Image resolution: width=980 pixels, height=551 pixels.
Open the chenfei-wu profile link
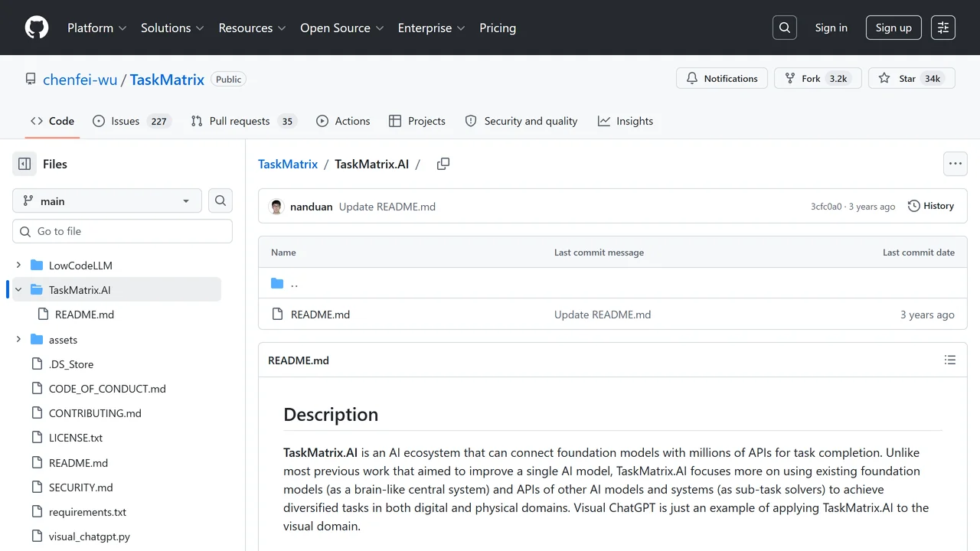click(x=80, y=80)
